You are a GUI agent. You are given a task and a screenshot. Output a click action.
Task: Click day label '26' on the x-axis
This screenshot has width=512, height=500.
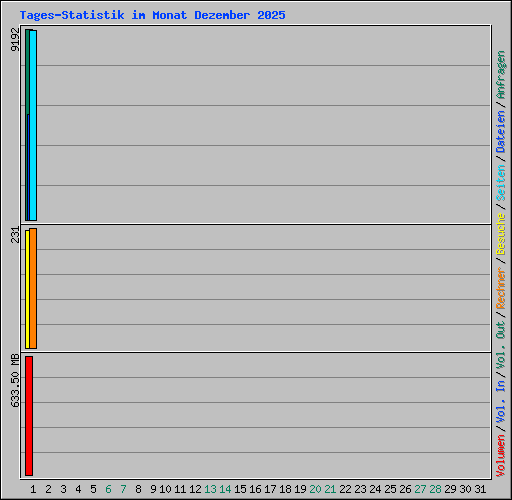coord(405,489)
